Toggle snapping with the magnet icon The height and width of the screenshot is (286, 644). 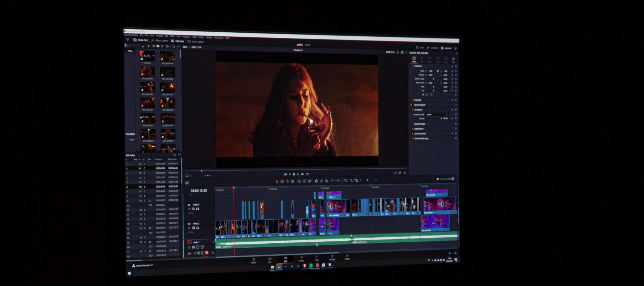[316, 181]
